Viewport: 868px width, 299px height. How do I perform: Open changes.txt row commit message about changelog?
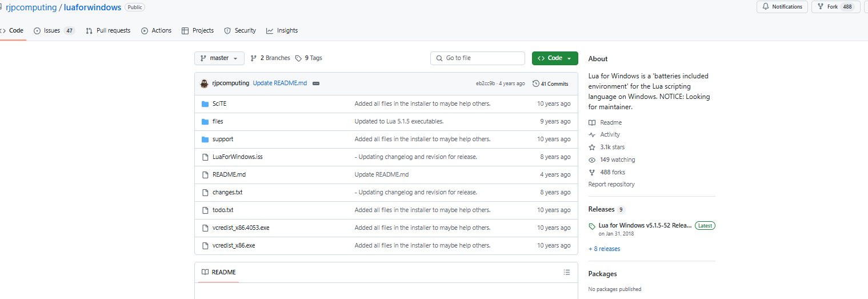pos(416,193)
